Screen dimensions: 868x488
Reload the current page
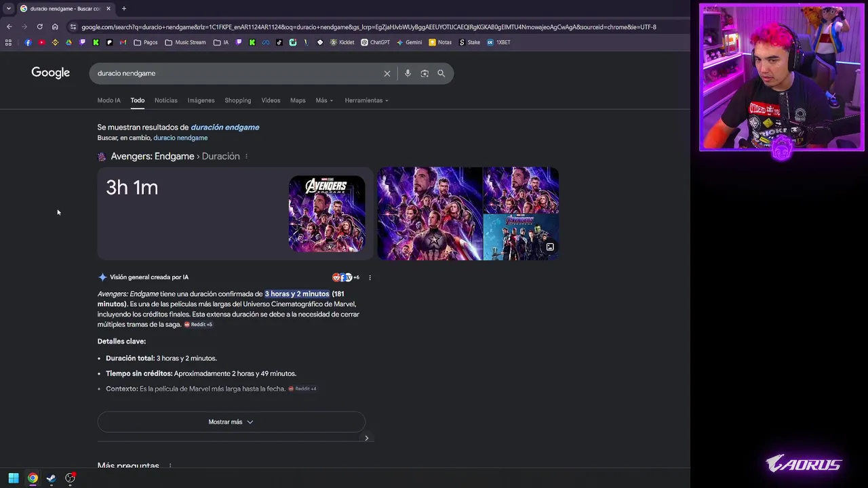tap(40, 27)
